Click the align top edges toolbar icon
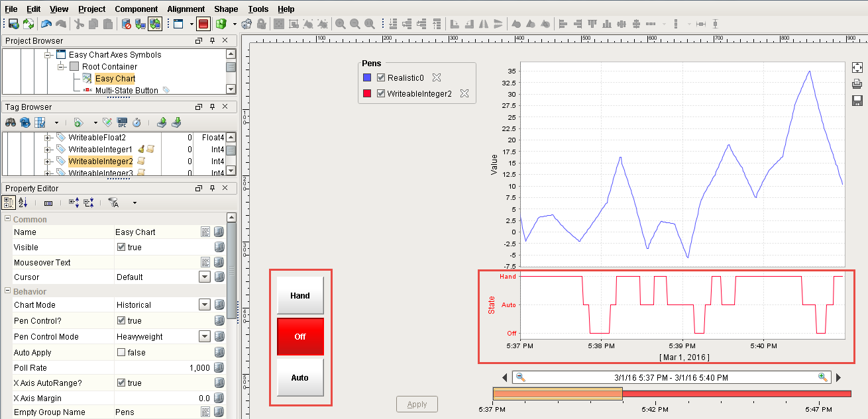The width and height of the screenshot is (868, 419). point(593,24)
